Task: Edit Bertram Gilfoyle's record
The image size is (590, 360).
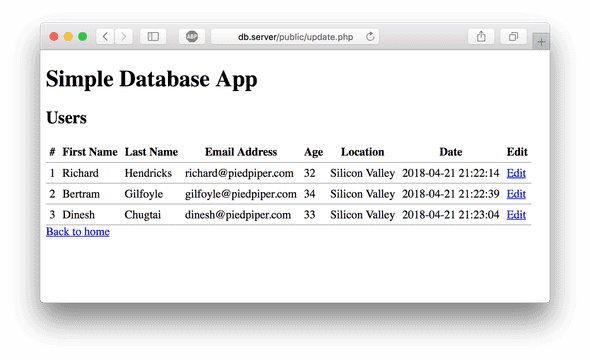Action: 516,194
